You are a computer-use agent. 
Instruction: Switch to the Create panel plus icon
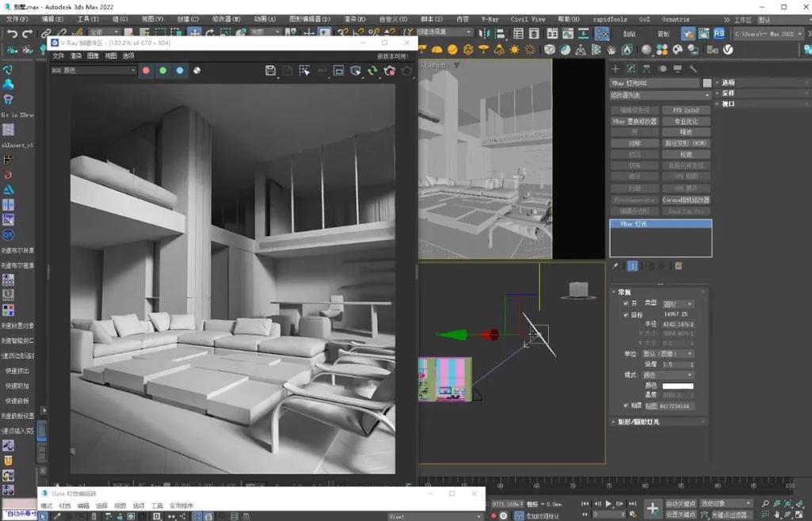click(x=616, y=68)
